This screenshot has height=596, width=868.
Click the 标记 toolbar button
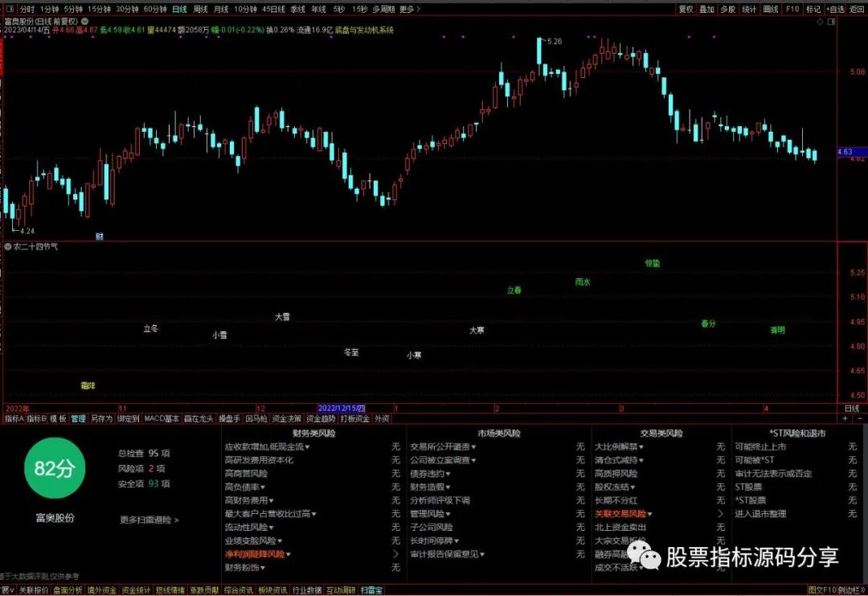coord(813,10)
